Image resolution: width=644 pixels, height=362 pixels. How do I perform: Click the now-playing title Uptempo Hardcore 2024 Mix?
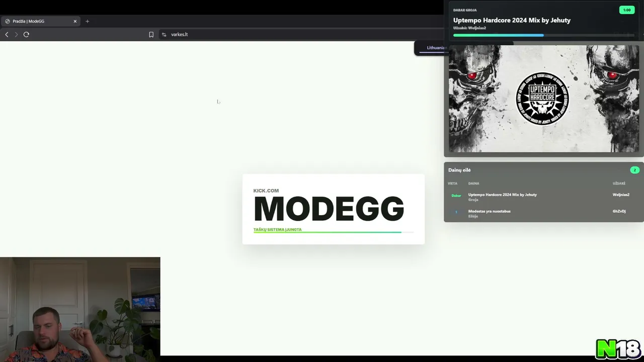pos(512,20)
